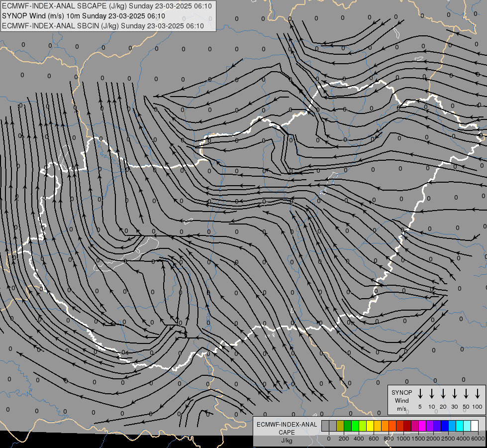Screen dimensions: 487x448
Task: Click the '30' speed value in wind legend
Action: [454, 407]
